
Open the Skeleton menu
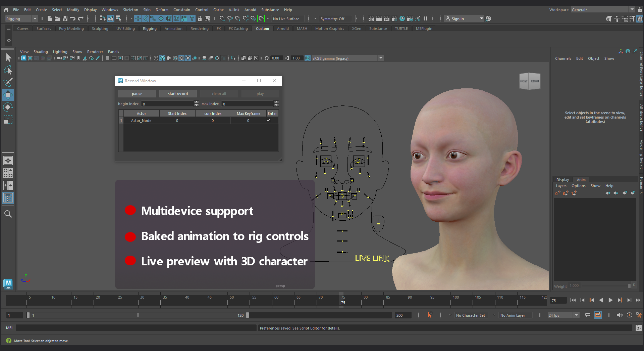[130, 10]
